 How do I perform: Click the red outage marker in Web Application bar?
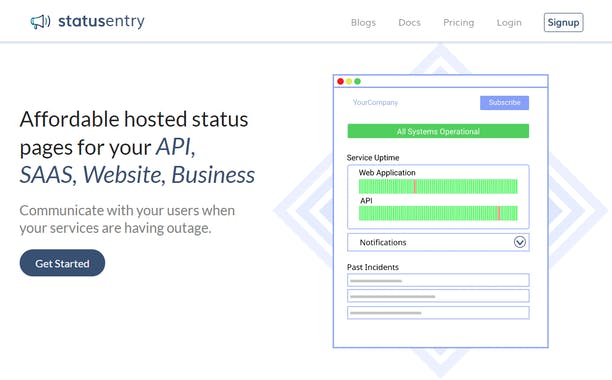pos(415,186)
